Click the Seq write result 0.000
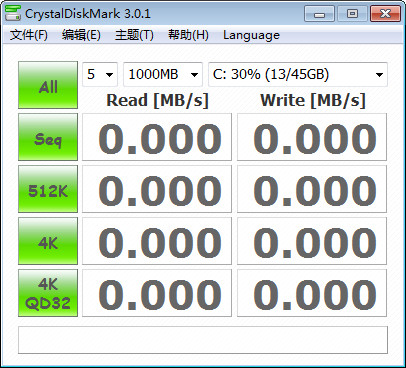Viewport: 406px width, 368px height. [312, 137]
